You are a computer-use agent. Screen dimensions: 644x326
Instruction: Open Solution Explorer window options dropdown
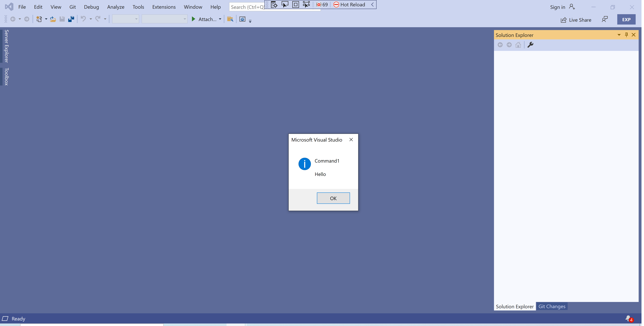coord(619,35)
